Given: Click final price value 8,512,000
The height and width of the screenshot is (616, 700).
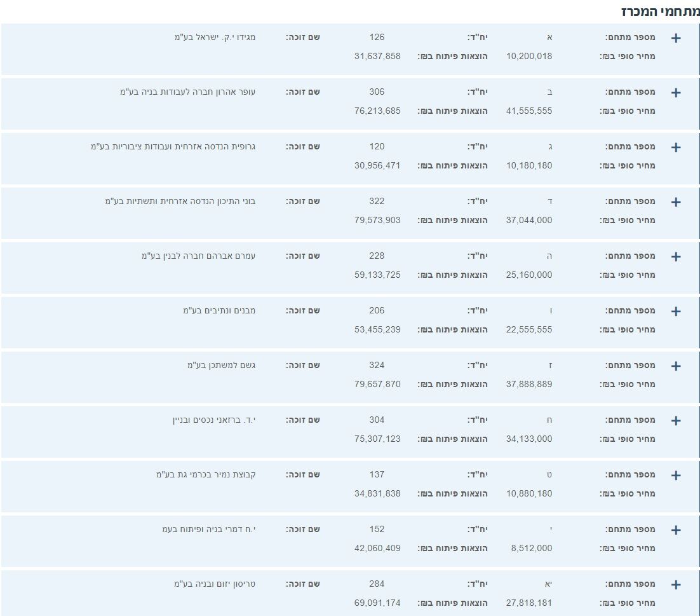Looking at the screenshot, I should tap(532, 548).
